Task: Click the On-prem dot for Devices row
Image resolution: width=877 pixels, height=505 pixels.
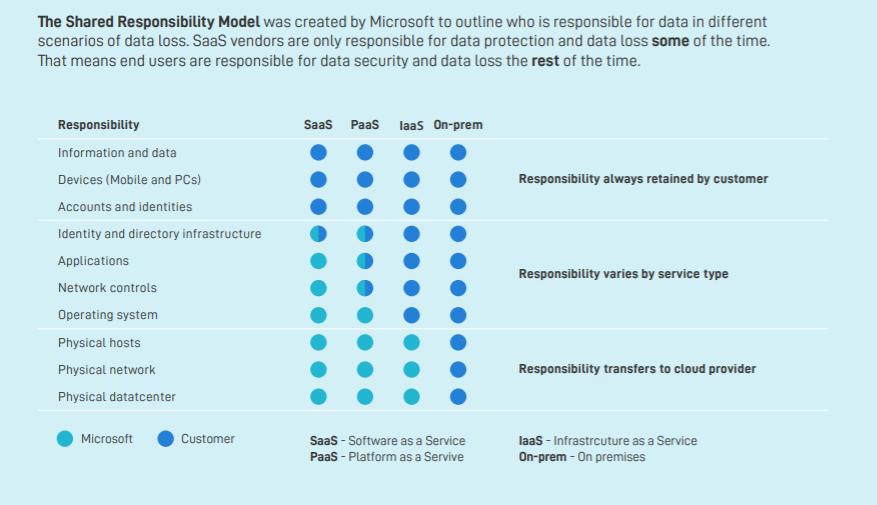Action: [458, 180]
